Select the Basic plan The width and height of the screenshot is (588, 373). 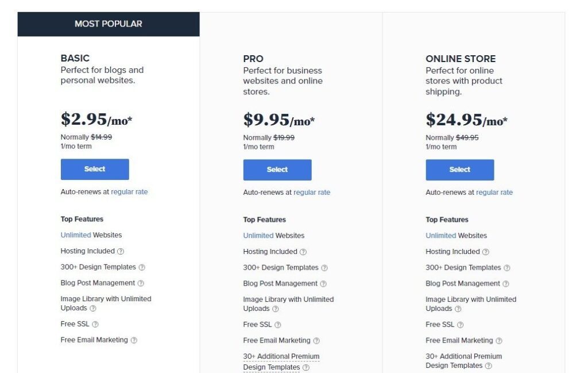tap(95, 170)
